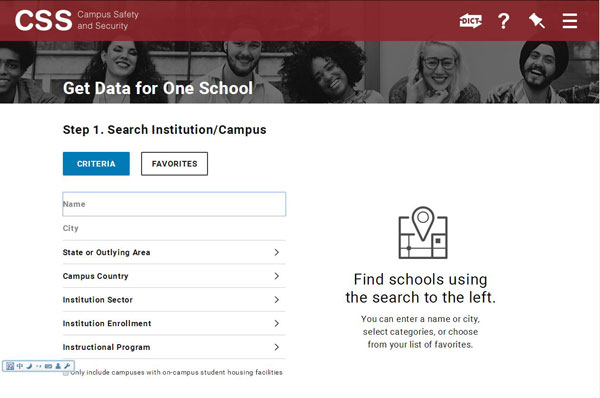Viewport: 600px width, 398px height.
Task: Switch to the FAVORITES tab
Action: 174,164
